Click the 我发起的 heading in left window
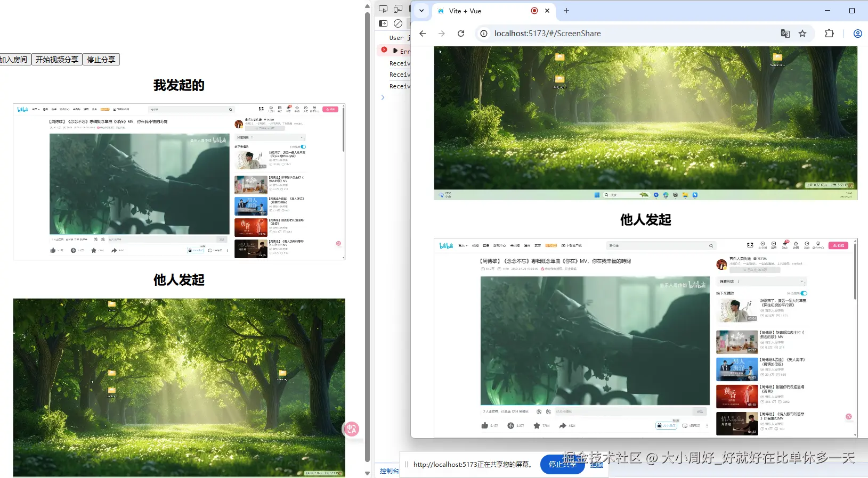The image size is (868, 478). 179,85
